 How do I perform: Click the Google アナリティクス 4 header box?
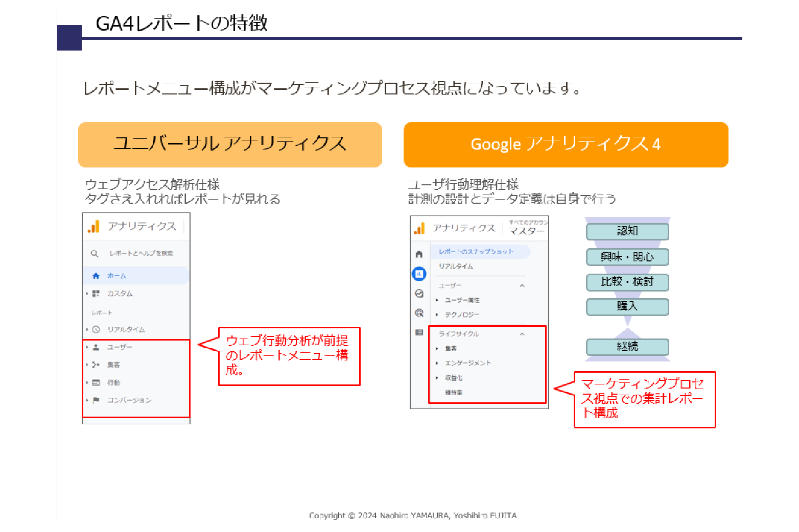tap(566, 144)
